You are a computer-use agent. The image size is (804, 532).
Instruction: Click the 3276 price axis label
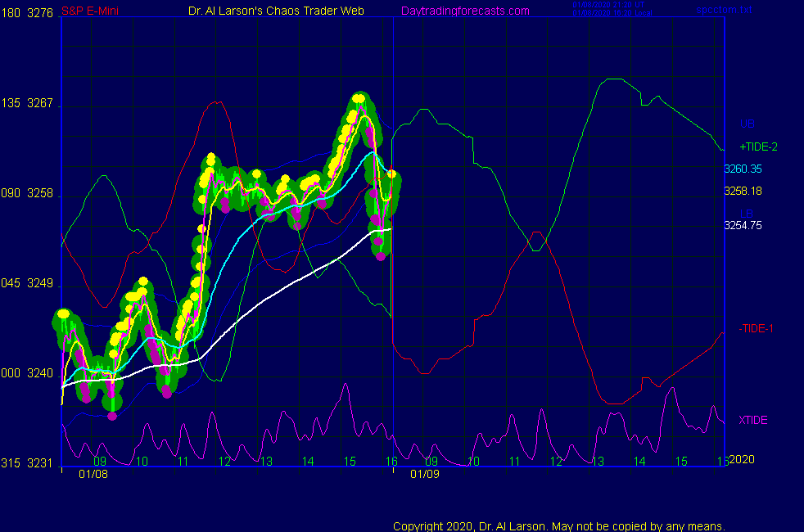pos(40,13)
